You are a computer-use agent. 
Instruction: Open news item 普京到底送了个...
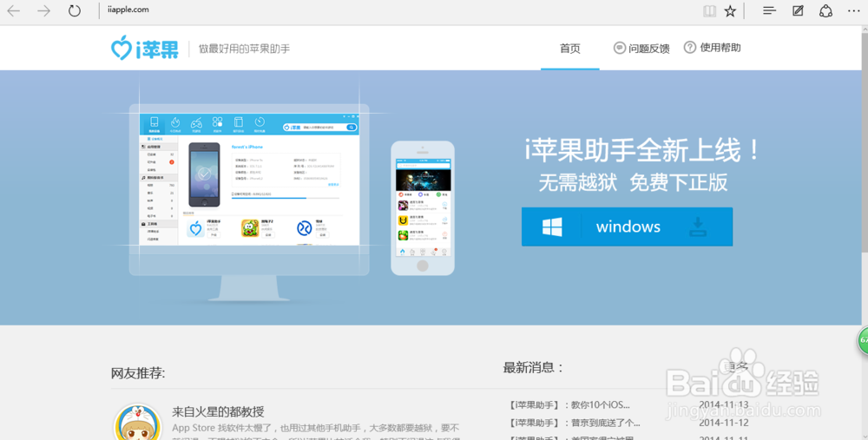[574, 423]
